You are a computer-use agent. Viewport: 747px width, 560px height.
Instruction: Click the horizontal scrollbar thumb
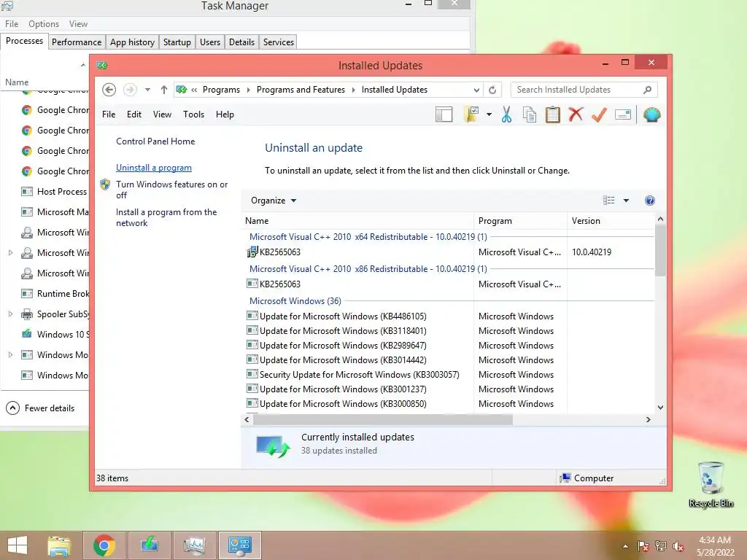tap(383, 419)
